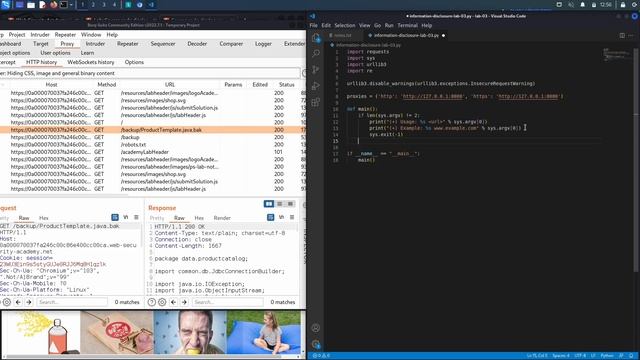
Task: Sort history by the Status column
Action: (x=287, y=84)
